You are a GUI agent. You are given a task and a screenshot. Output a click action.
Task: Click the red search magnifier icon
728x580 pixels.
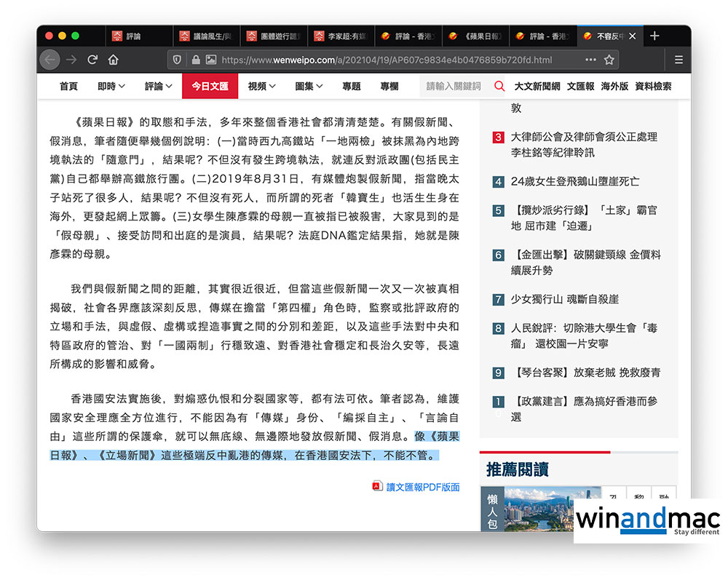pyautogui.click(x=499, y=86)
